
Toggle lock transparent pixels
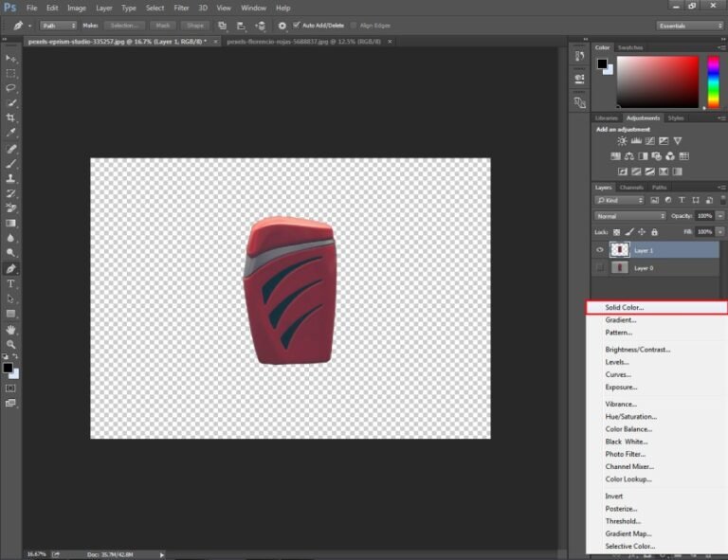click(x=616, y=232)
